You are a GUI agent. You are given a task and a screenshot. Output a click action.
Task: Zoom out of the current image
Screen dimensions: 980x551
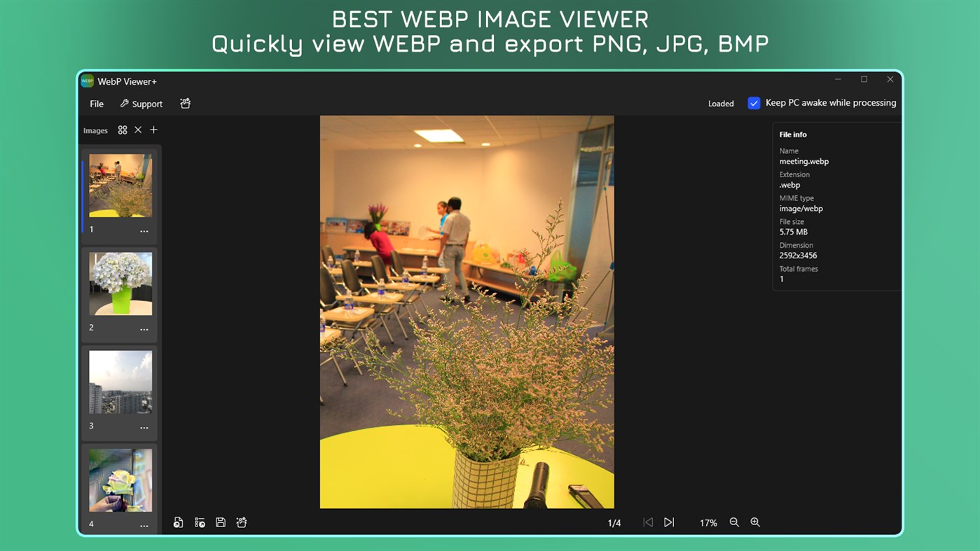click(x=734, y=522)
